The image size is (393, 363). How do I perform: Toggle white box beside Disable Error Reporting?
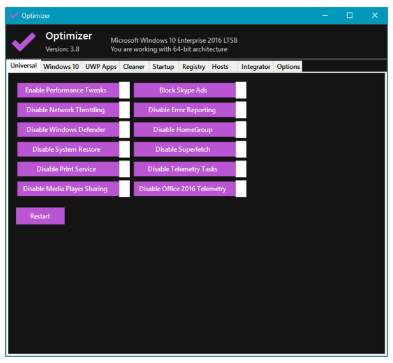[241, 110]
